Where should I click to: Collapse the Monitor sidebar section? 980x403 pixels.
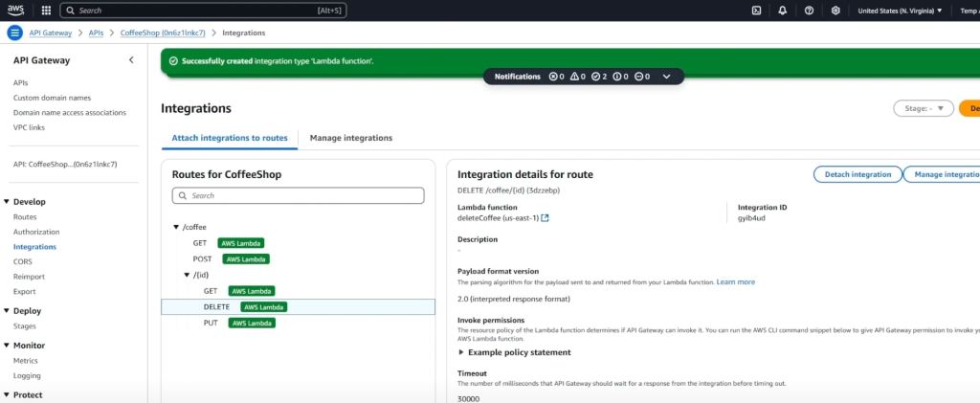(x=7, y=346)
